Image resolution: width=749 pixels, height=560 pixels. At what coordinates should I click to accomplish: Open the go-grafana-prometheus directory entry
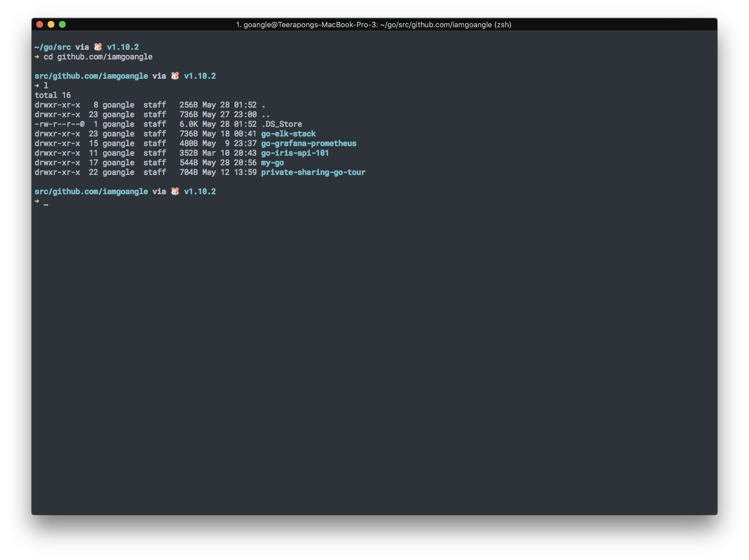point(308,143)
